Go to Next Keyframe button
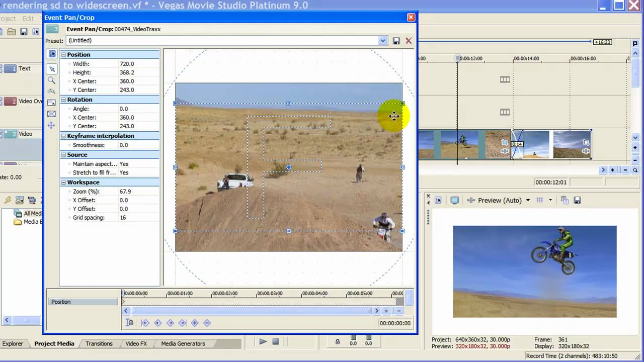The height and width of the screenshot is (362, 644). tap(170, 323)
